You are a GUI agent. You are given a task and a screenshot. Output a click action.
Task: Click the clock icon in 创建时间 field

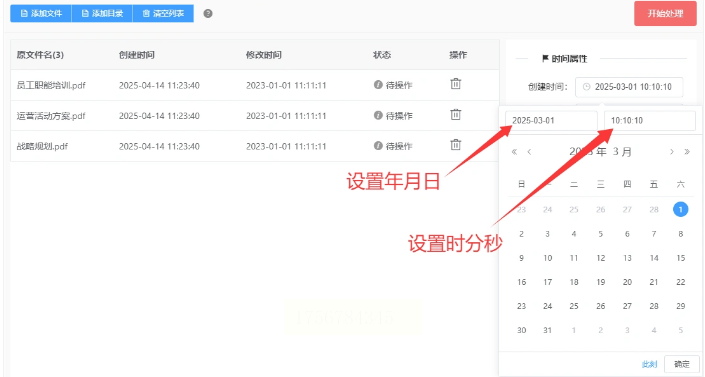coord(586,87)
